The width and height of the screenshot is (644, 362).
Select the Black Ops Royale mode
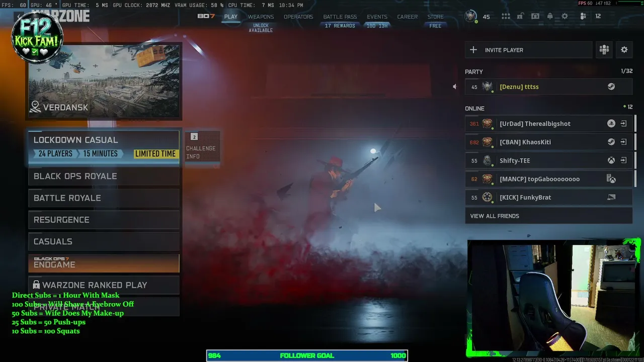[x=104, y=176]
